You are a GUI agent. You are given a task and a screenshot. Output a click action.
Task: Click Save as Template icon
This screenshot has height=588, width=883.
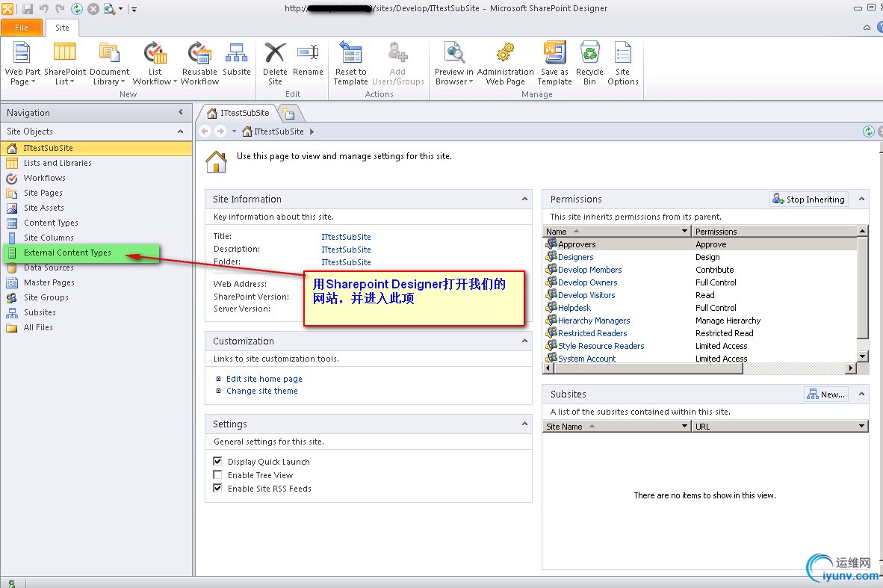554,54
